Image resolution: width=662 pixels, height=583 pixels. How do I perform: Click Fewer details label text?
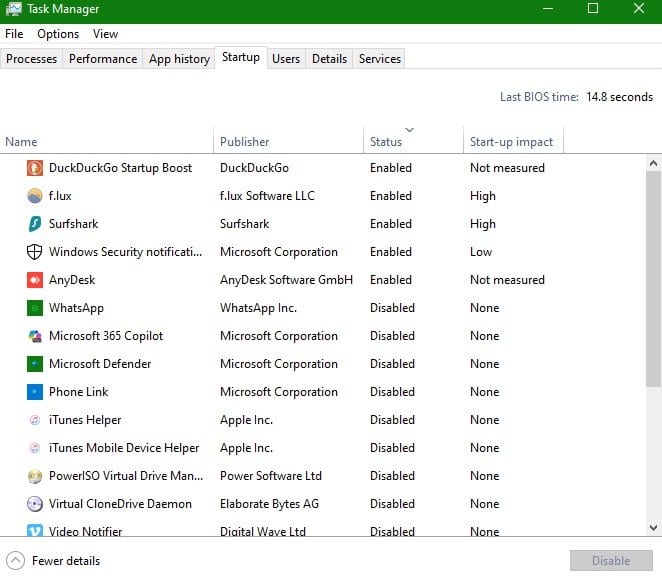pos(66,561)
